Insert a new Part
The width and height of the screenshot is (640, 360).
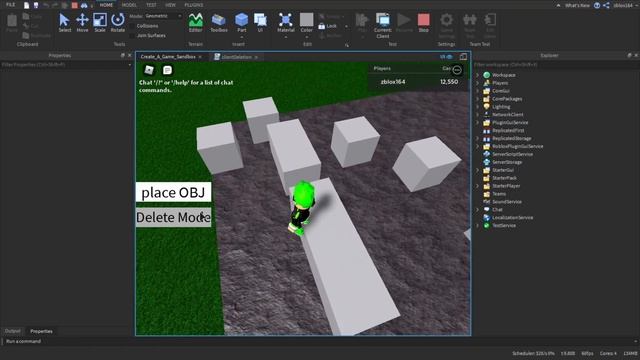(242, 23)
